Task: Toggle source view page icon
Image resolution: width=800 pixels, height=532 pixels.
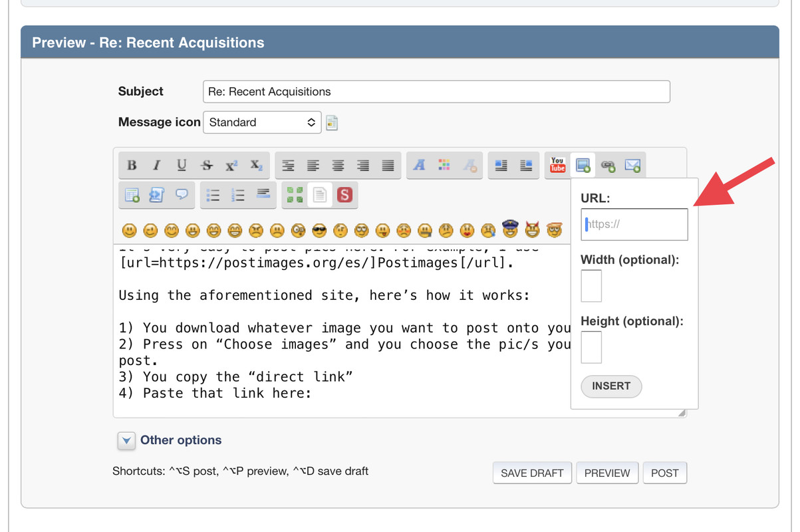Action: [x=320, y=195]
